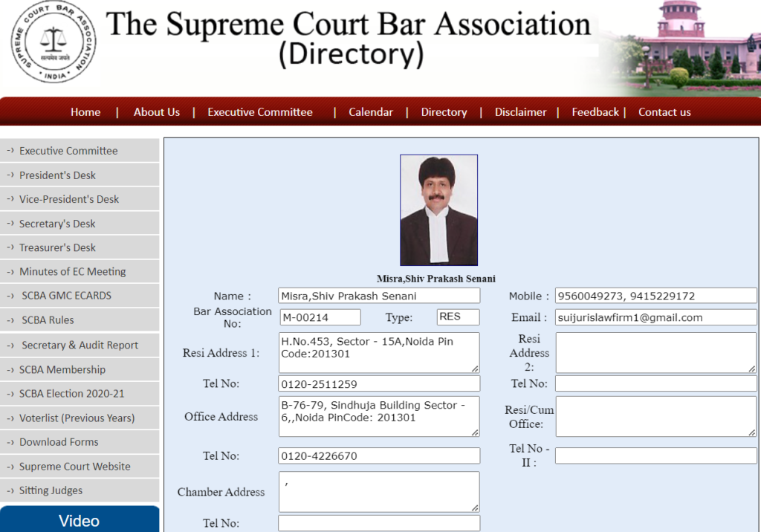Click the Supreme Court building banner image
This screenshot has height=532, width=761.
pos(679,48)
